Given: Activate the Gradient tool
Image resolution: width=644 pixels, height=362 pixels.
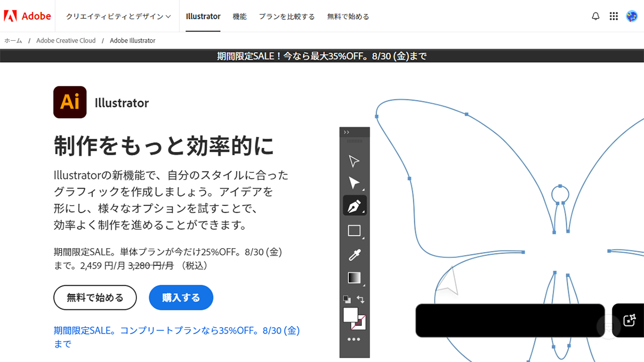Looking at the screenshot, I should pos(354,278).
